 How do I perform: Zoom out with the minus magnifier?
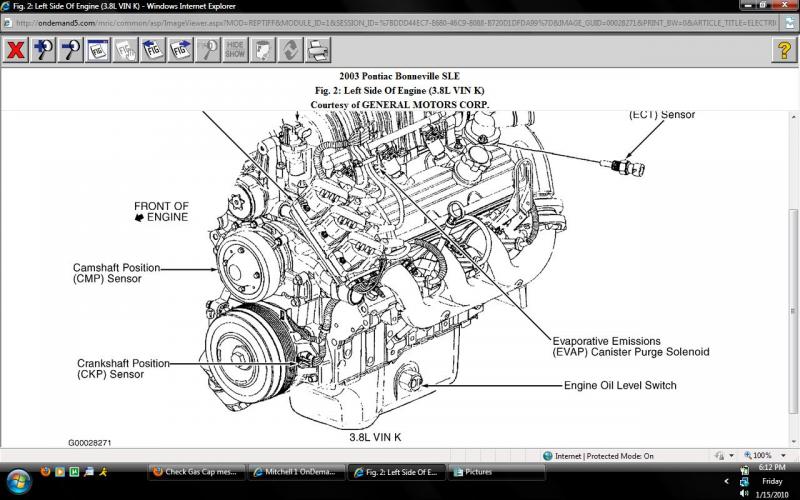71,49
